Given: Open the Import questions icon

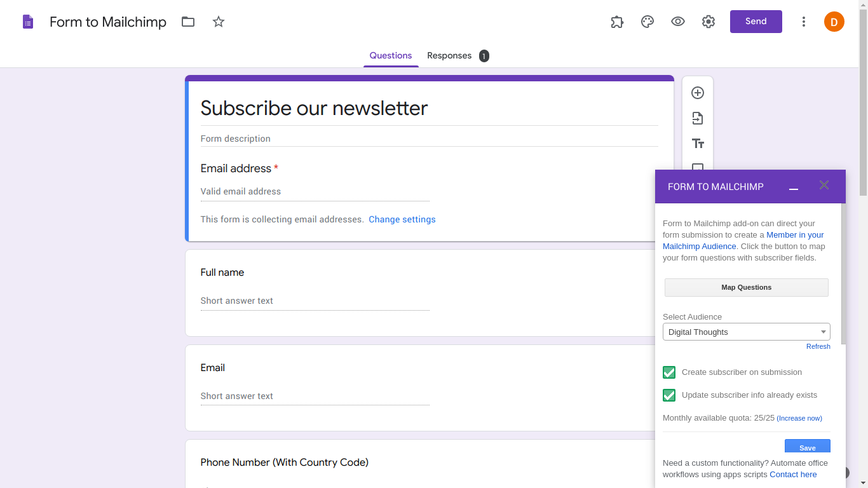Looking at the screenshot, I should (x=697, y=118).
